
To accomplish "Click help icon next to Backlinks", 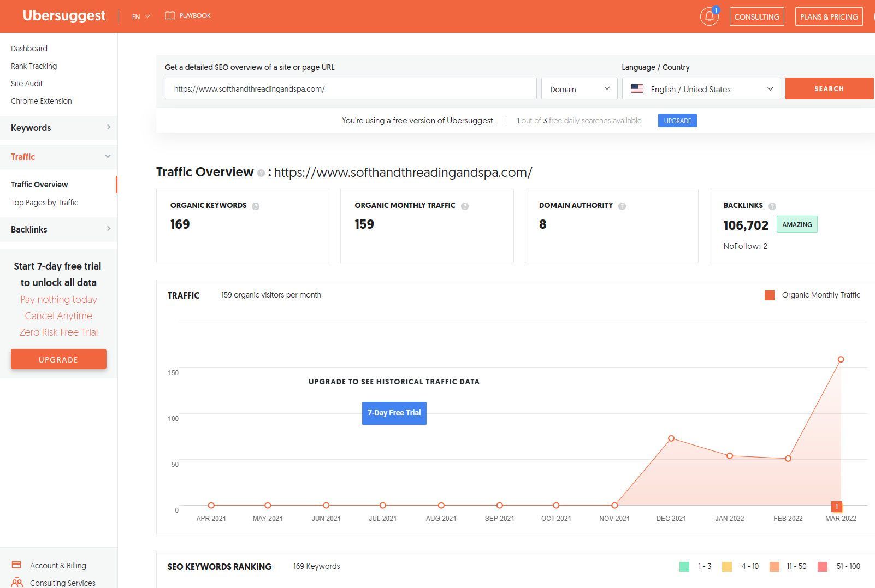I will tap(772, 206).
